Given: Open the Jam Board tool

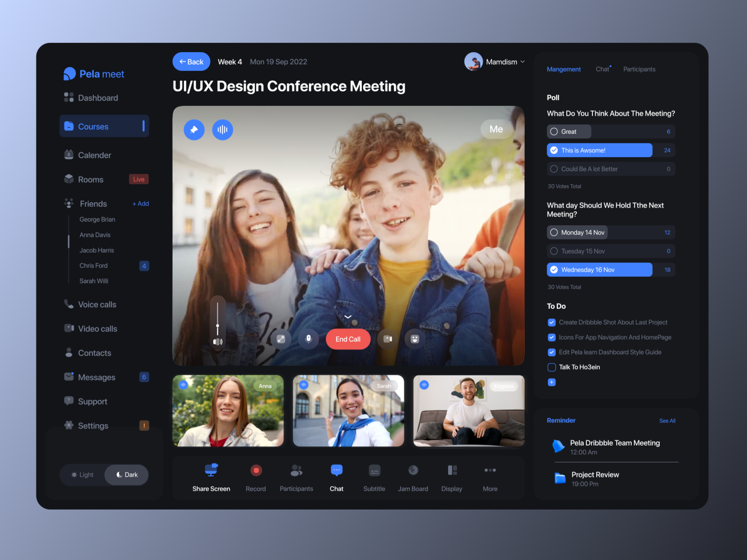Looking at the screenshot, I should tap(413, 471).
